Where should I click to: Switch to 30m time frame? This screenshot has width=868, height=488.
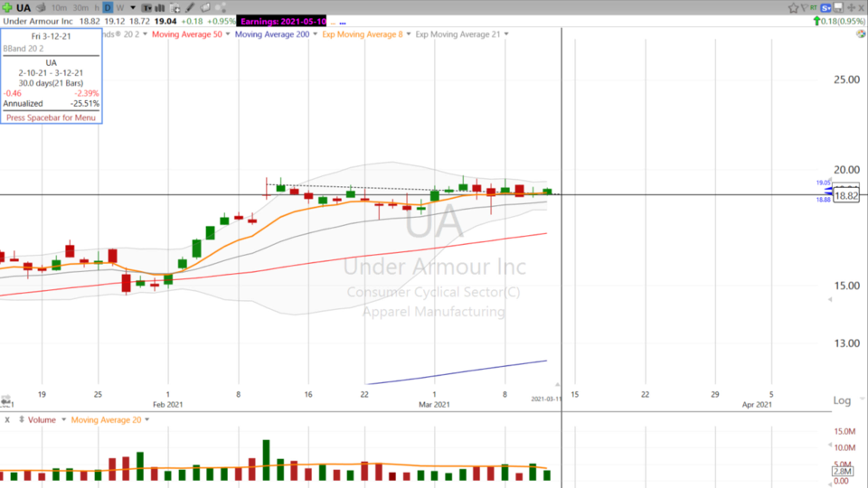80,8
